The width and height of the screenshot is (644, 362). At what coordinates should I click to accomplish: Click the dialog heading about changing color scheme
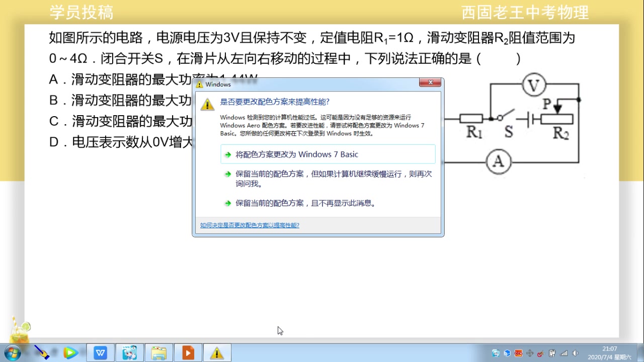point(275,102)
